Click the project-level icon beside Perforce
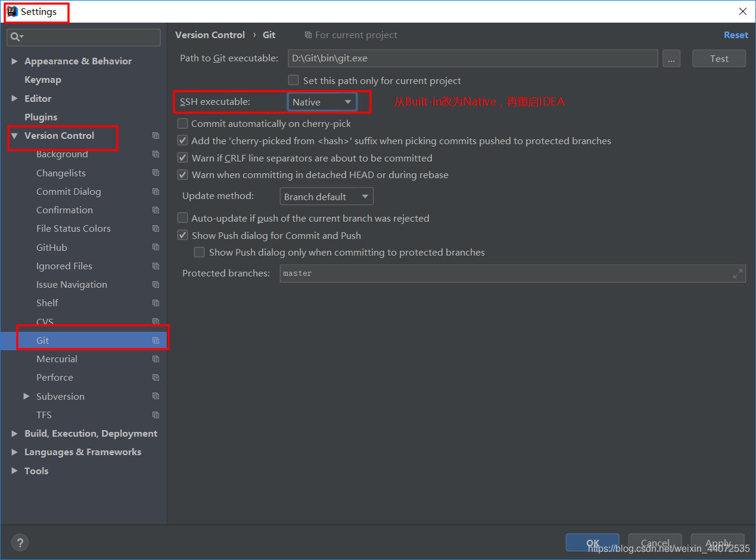Viewport: 756px width, 560px height. (x=155, y=378)
